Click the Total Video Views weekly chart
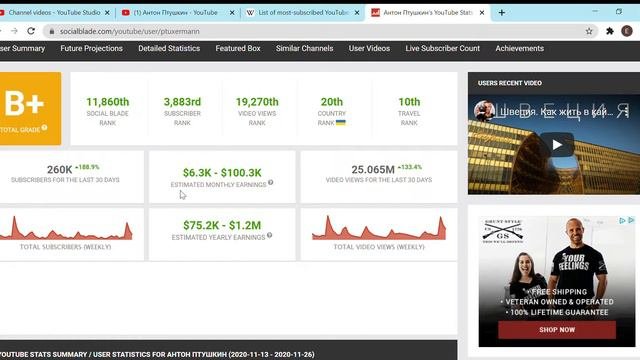Viewport: 640px width, 360px height. click(379, 228)
